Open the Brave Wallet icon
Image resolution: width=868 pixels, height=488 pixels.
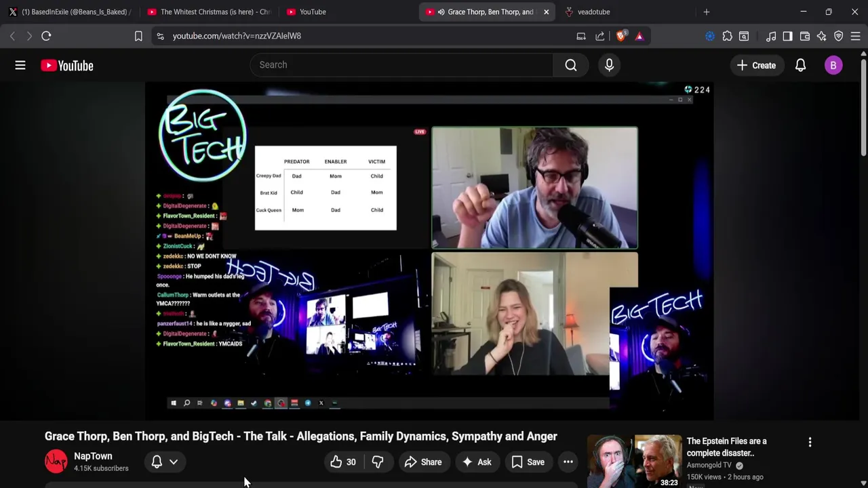pos(805,36)
